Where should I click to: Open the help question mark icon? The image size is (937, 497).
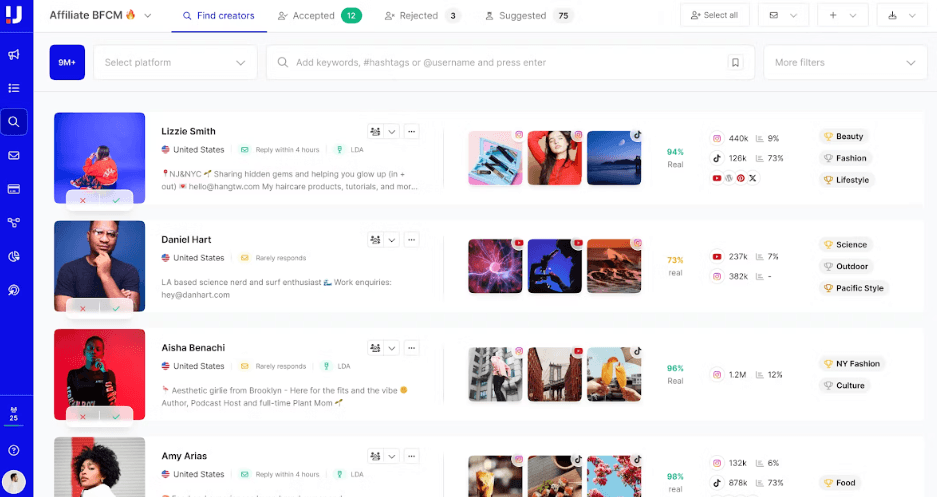(x=14, y=450)
